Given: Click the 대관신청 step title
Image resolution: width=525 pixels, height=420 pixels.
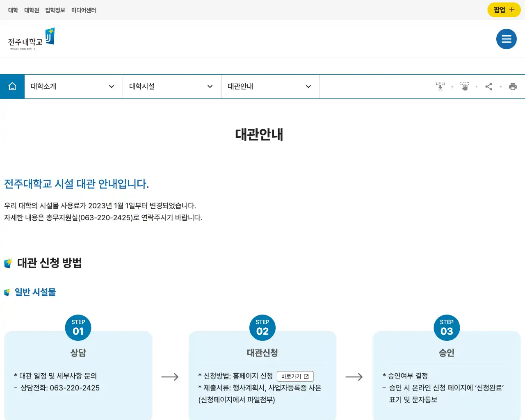Looking at the screenshot, I should [x=262, y=353].
